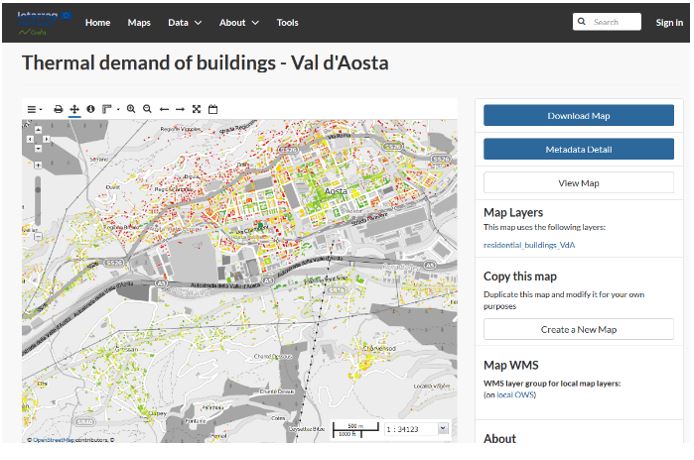Activate the feature info identify tool
Screen dimensions: 694x460
pyautogui.click(x=90, y=108)
